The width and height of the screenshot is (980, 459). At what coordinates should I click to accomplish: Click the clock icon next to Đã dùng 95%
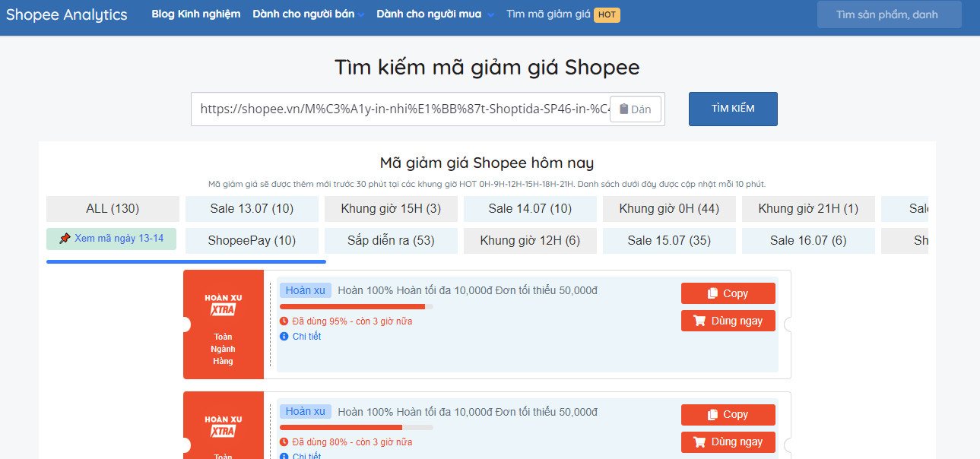284,321
